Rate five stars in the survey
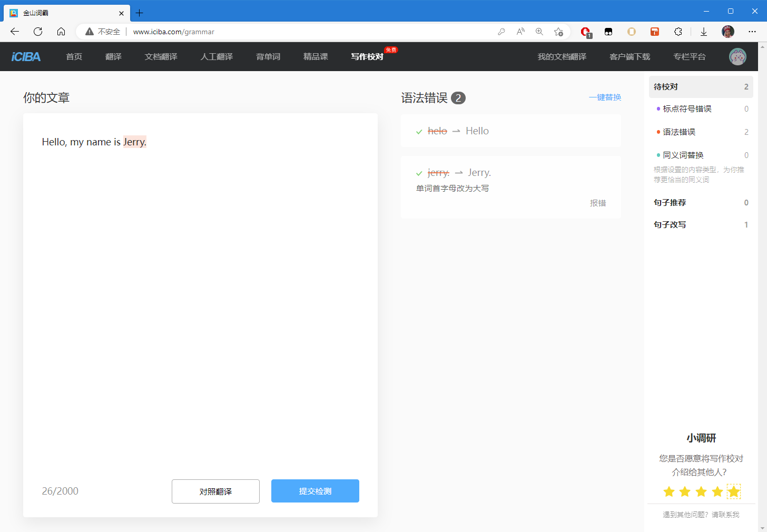Image resolution: width=767 pixels, height=532 pixels. (733, 491)
